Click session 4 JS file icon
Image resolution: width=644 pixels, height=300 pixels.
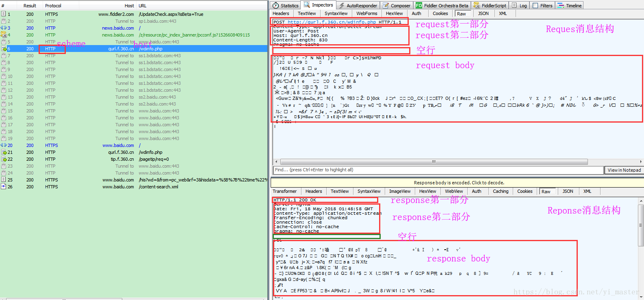(4, 35)
